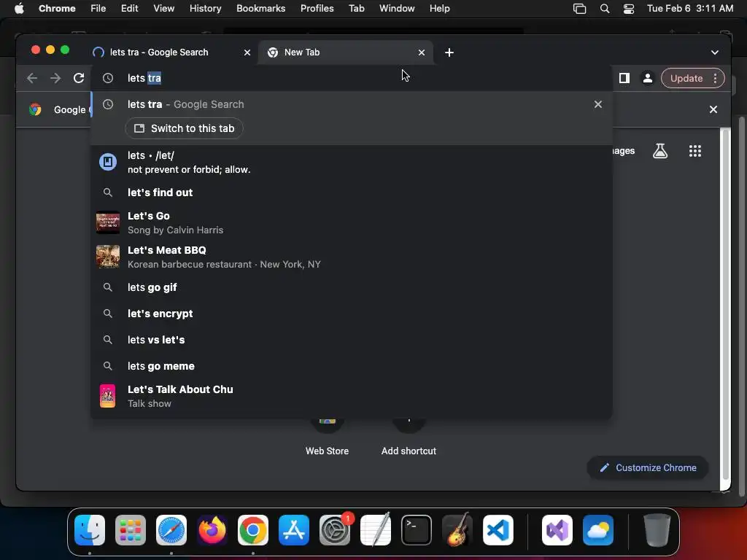Open TextEdit from the Dock
747x560 pixels.
tap(376, 530)
